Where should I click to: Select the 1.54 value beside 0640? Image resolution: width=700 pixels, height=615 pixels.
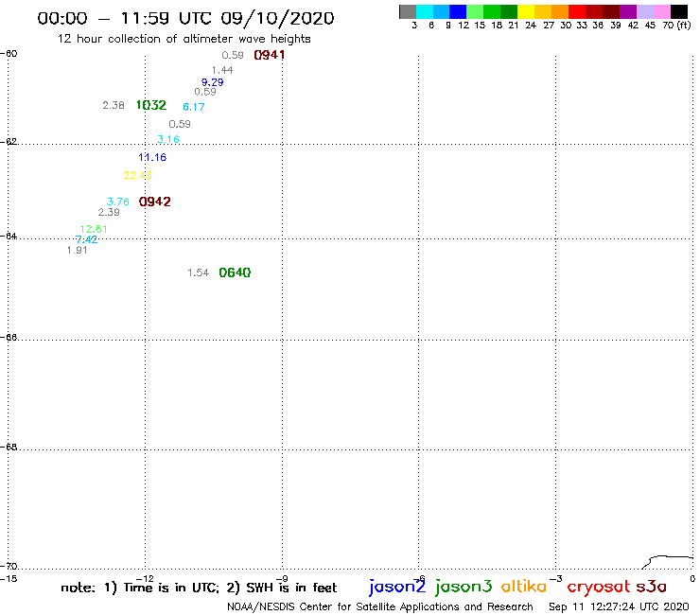[x=199, y=272]
